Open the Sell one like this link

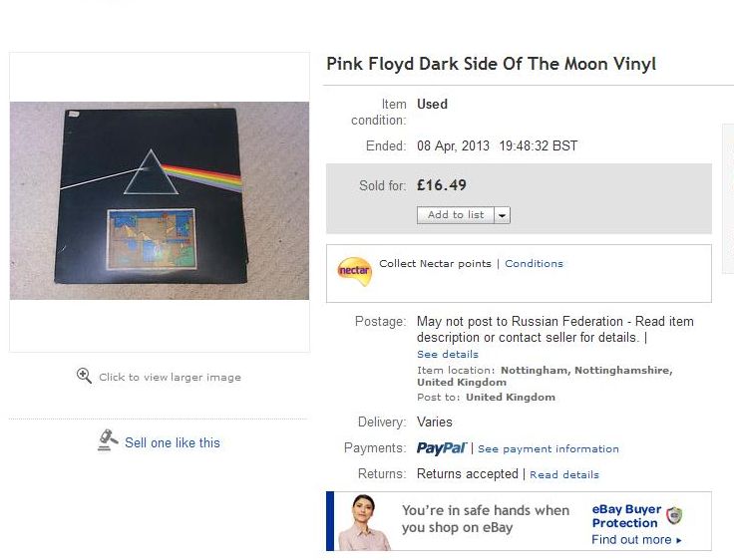172,442
